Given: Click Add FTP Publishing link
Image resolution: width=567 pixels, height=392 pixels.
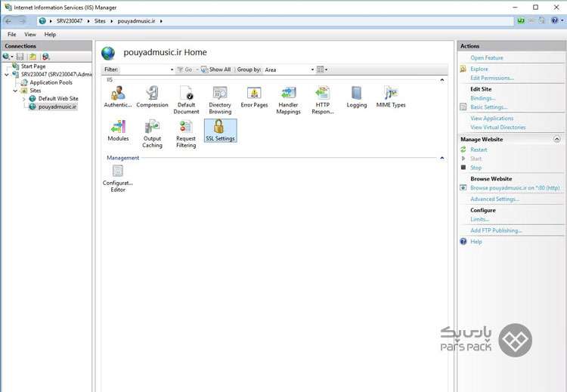Looking at the screenshot, I should pos(496,230).
